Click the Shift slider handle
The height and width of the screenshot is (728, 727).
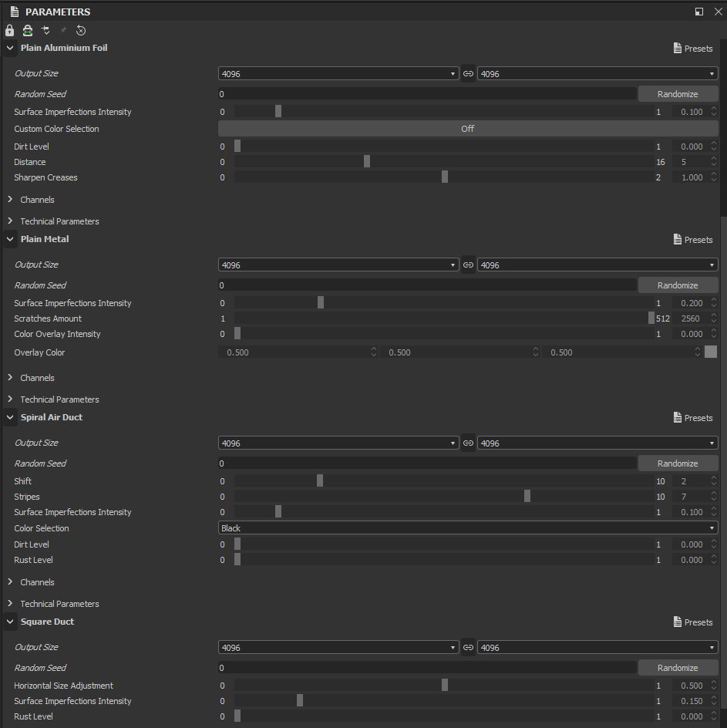point(320,480)
